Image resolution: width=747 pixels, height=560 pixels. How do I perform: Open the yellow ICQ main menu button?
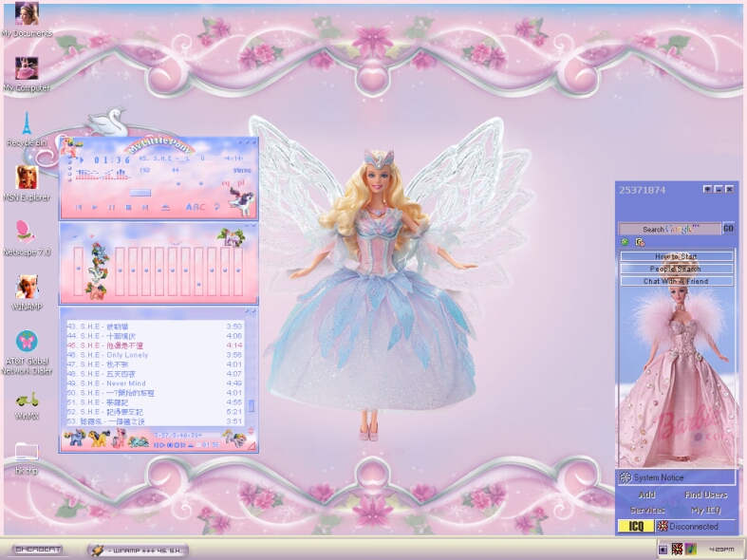coord(636,526)
